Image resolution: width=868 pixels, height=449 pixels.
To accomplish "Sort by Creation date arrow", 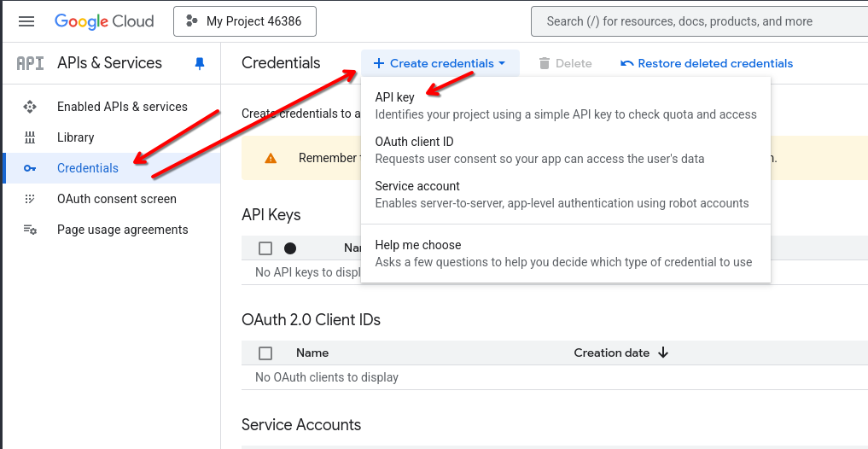I will click(663, 353).
